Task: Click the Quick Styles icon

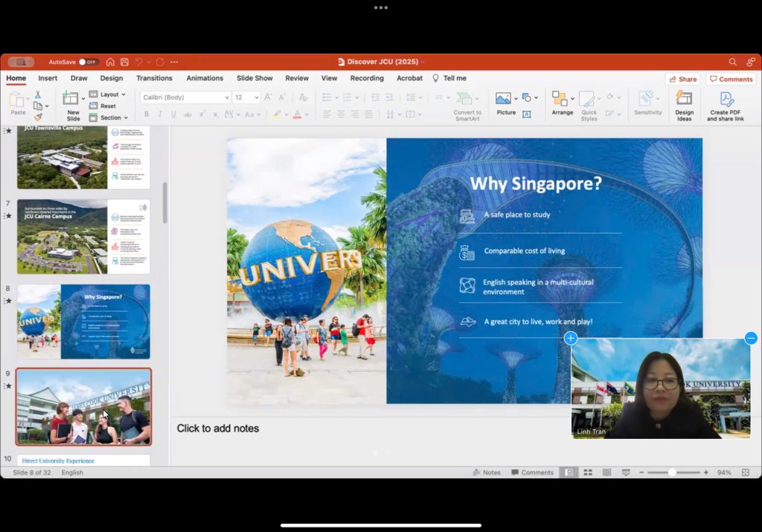Action: (586, 99)
